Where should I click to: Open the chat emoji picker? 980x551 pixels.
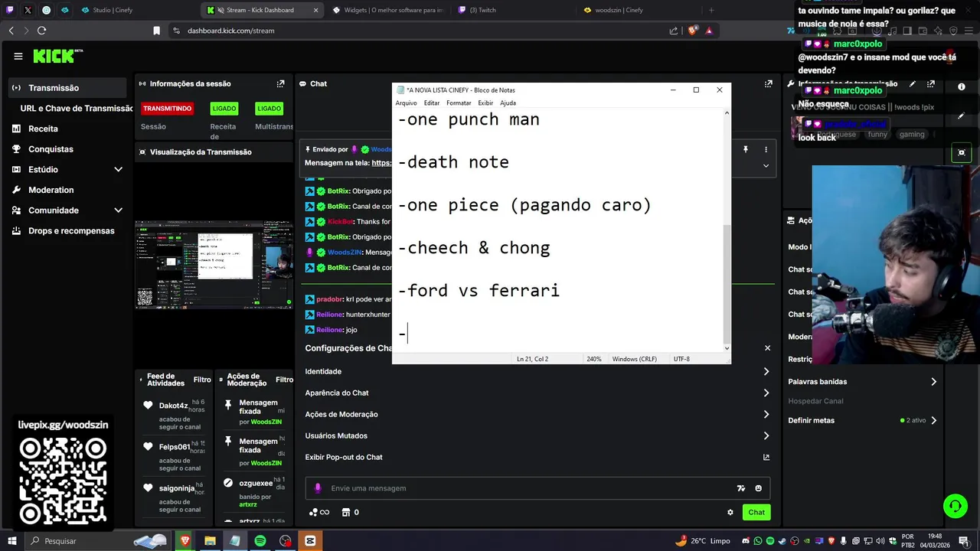(x=759, y=488)
